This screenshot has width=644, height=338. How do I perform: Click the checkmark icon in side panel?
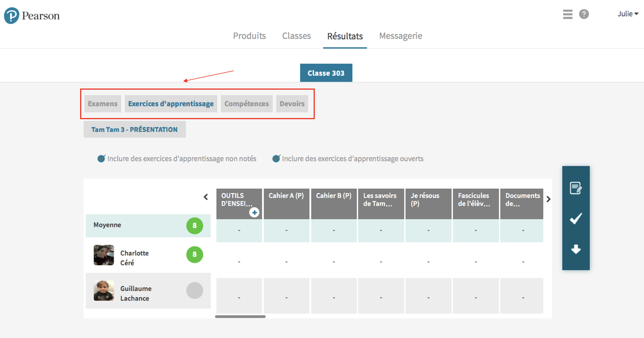point(576,219)
